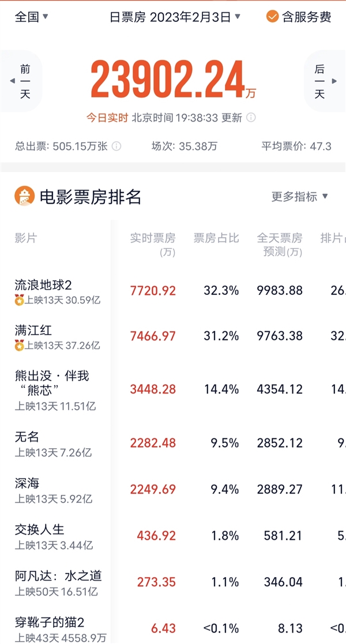
Task: Click the total box office figure 23902.24万
Action: (x=173, y=78)
